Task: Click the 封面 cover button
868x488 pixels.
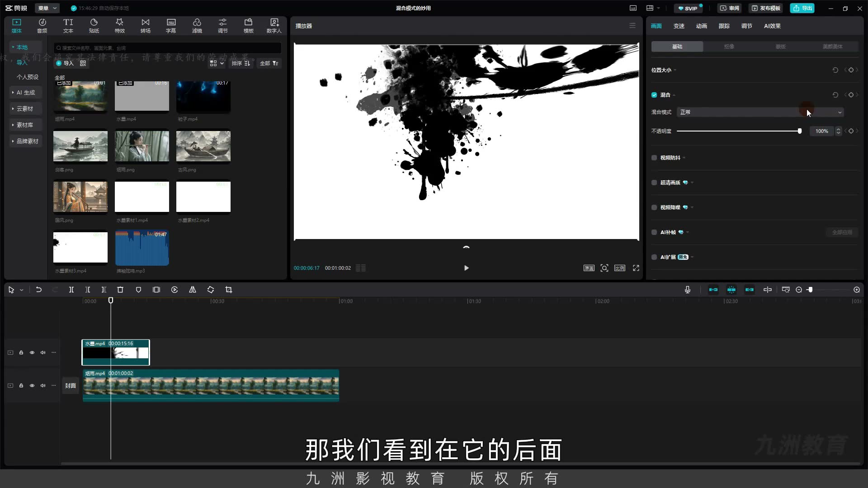Action: coord(70,385)
